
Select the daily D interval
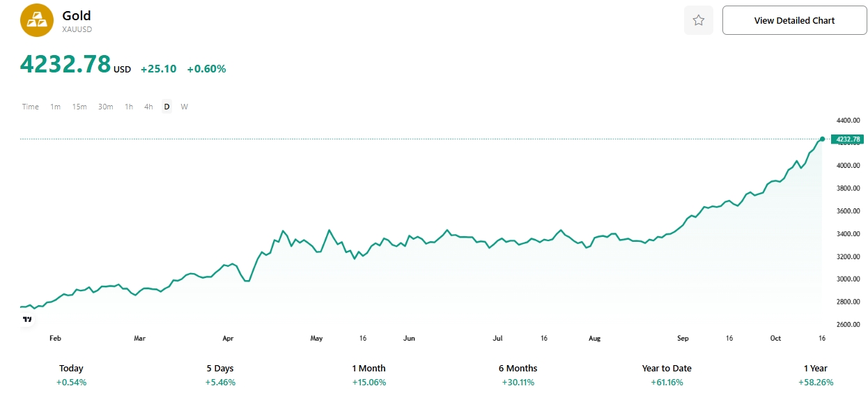(x=166, y=107)
